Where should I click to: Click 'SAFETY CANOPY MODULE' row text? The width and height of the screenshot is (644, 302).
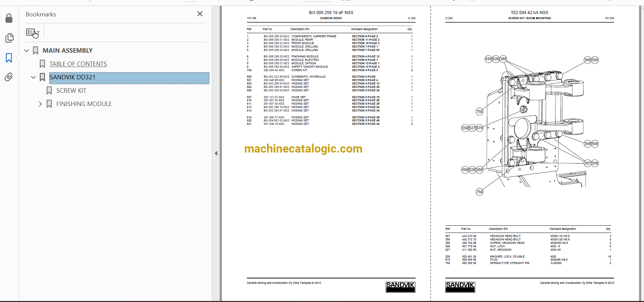(x=310, y=67)
